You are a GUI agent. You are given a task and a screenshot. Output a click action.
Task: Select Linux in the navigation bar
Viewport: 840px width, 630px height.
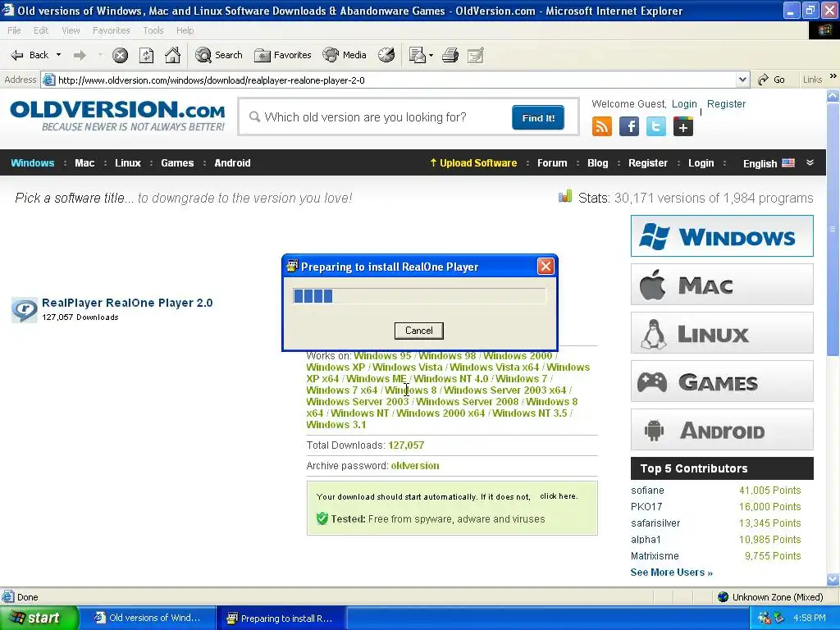click(127, 163)
